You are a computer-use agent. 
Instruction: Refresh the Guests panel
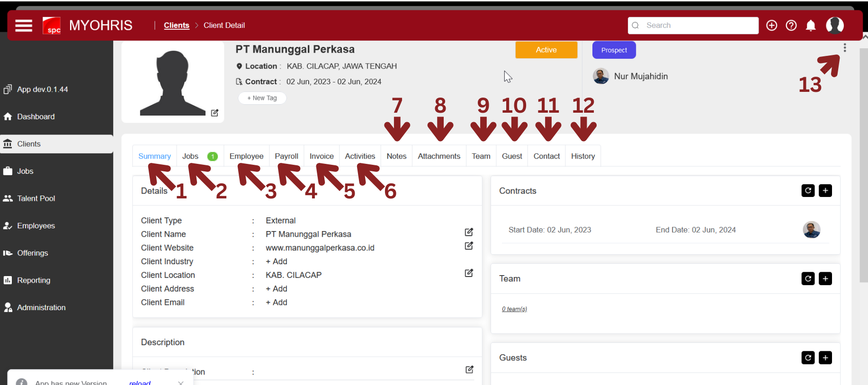pyautogui.click(x=808, y=358)
